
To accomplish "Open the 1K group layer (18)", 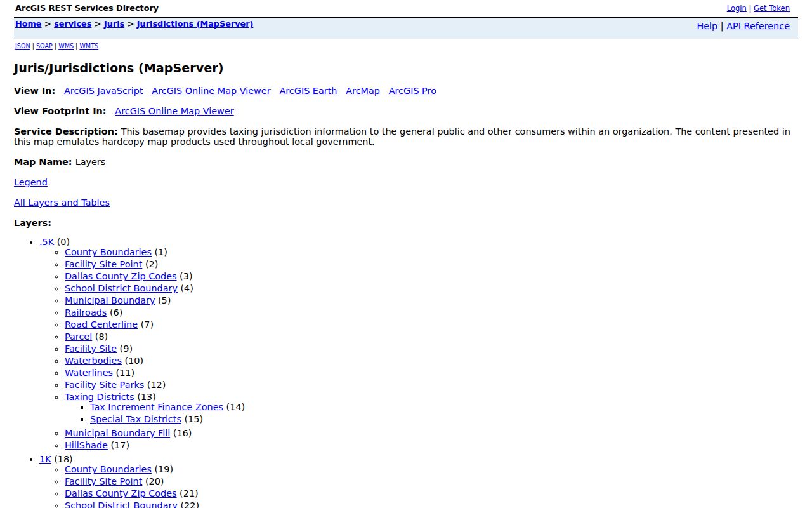I will pyautogui.click(x=45, y=459).
